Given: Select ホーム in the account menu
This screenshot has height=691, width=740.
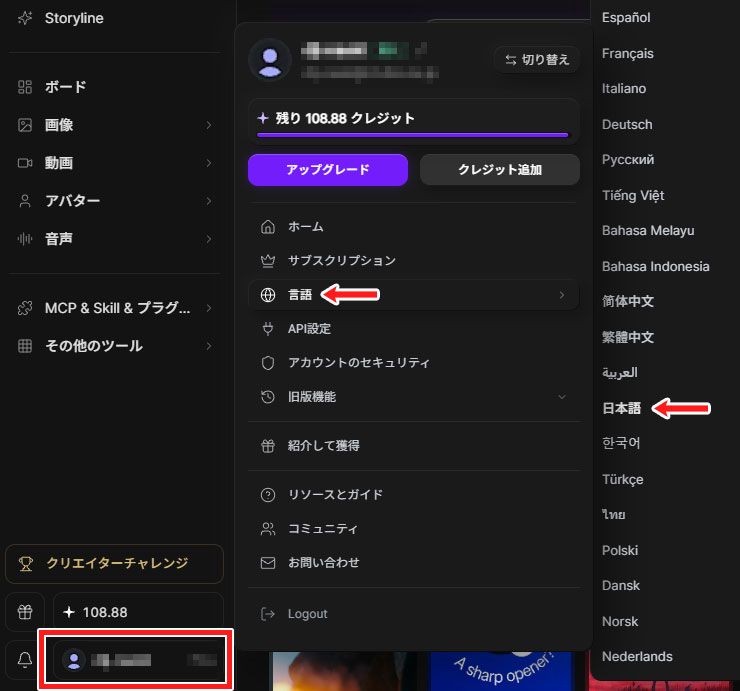Looking at the screenshot, I should (x=414, y=227).
